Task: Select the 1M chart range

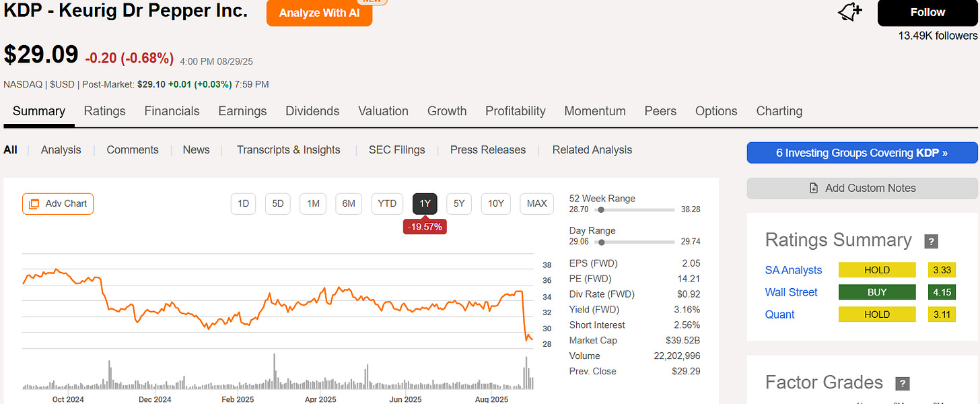Action: click(313, 203)
